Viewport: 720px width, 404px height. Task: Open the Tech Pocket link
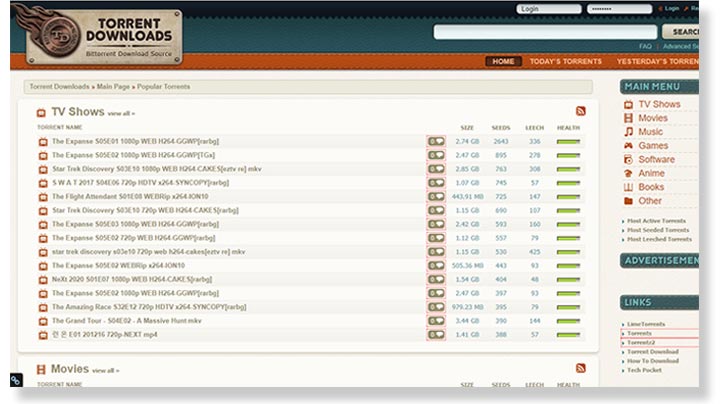(x=644, y=370)
